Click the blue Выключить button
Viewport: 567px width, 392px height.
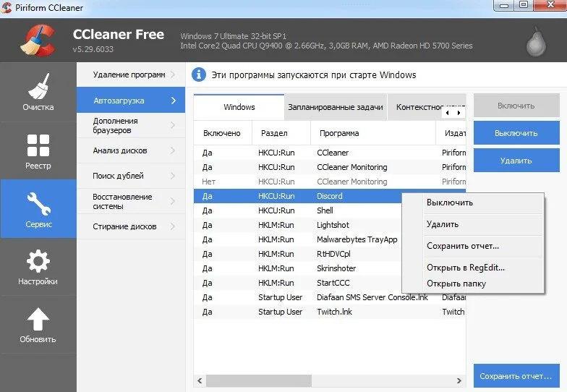tap(516, 133)
